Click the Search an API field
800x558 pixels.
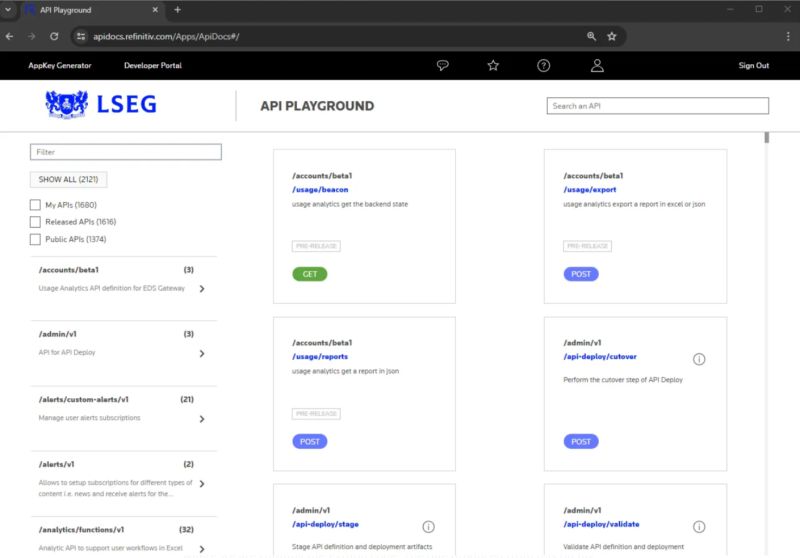pyautogui.click(x=658, y=106)
